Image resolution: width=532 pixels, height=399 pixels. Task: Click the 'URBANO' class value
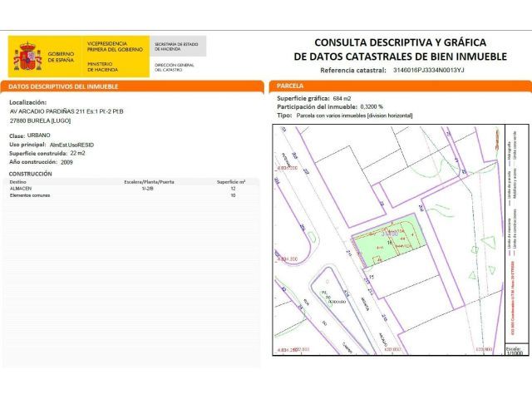pyautogui.click(x=39, y=135)
